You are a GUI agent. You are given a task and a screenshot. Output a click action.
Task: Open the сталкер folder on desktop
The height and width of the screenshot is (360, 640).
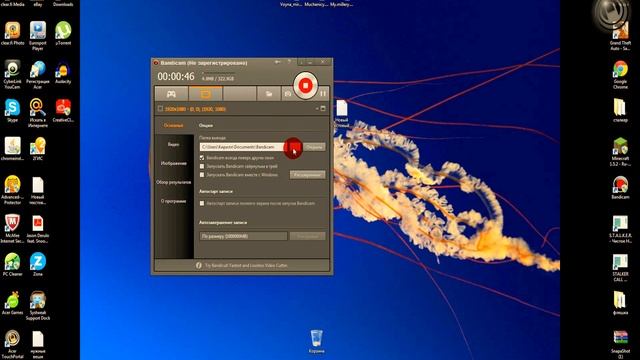pos(620,111)
